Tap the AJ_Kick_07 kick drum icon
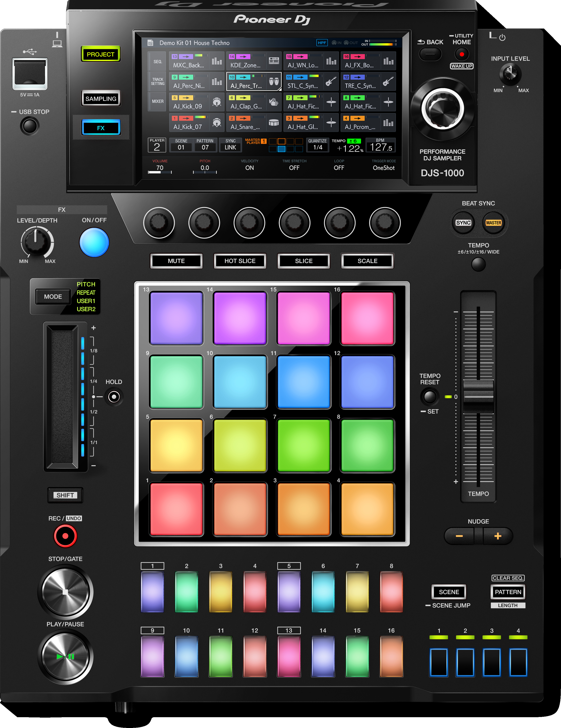The width and height of the screenshot is (561, 728). 217,123
